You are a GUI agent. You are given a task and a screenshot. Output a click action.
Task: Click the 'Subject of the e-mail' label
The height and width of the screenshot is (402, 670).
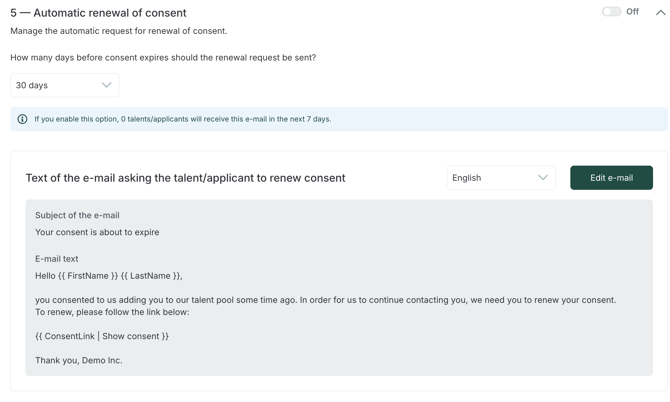(x=77, y=215)
